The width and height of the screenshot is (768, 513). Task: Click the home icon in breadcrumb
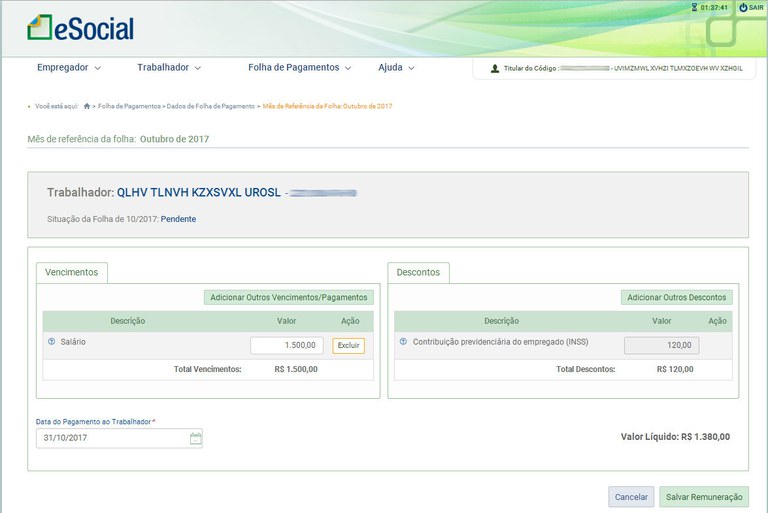[x=87, y=105]
